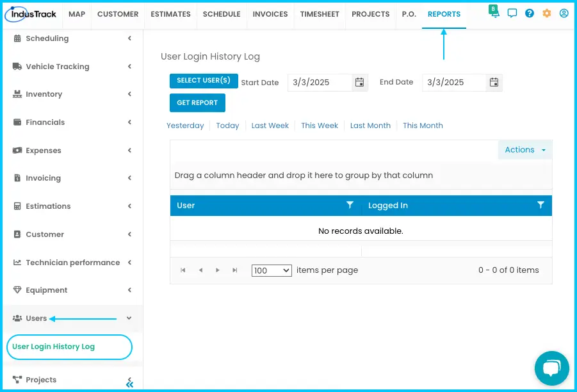
Task: Click the Scheduling calendar icon in sidebar
Action: coord(17,38)
